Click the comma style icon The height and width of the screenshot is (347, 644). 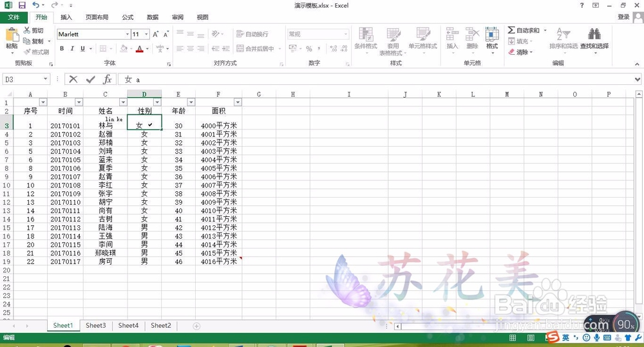click(319, 48)
